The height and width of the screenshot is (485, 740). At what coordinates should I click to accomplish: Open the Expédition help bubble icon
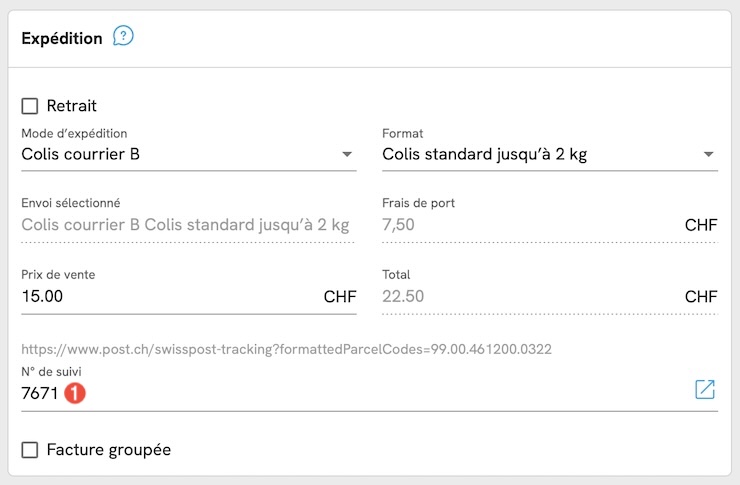[123, 37]
